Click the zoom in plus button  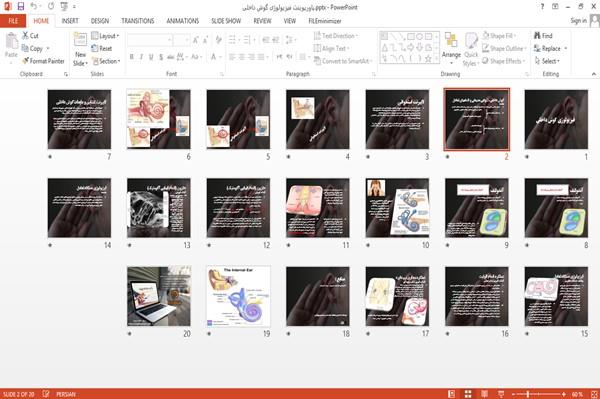[x=564, y=394]
